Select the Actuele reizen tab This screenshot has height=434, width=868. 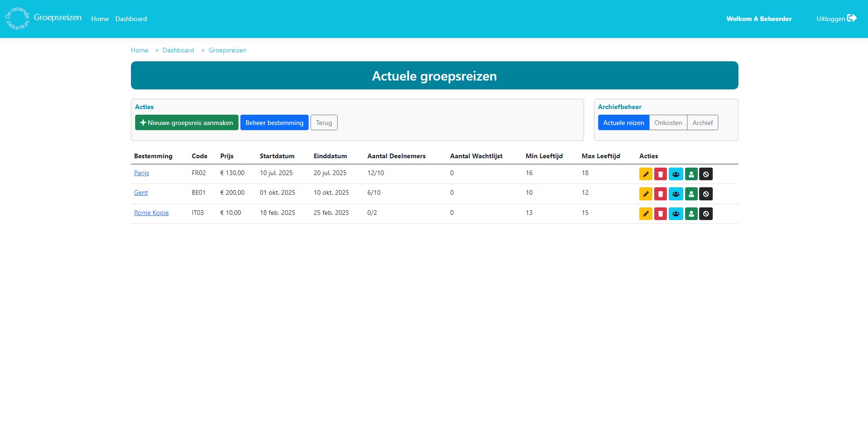click(623, 123)
